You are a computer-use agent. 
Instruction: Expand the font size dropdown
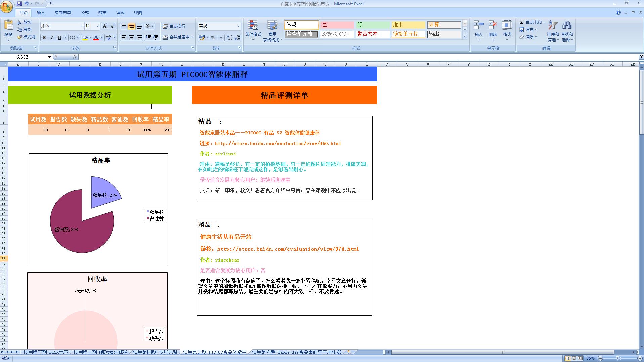point(97,26)
